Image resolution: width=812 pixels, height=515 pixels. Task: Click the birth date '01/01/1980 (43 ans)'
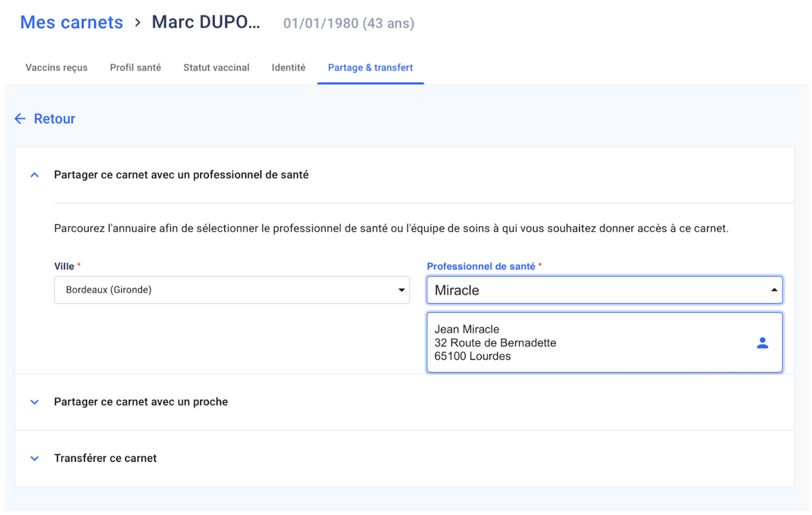tap(348, 23)
